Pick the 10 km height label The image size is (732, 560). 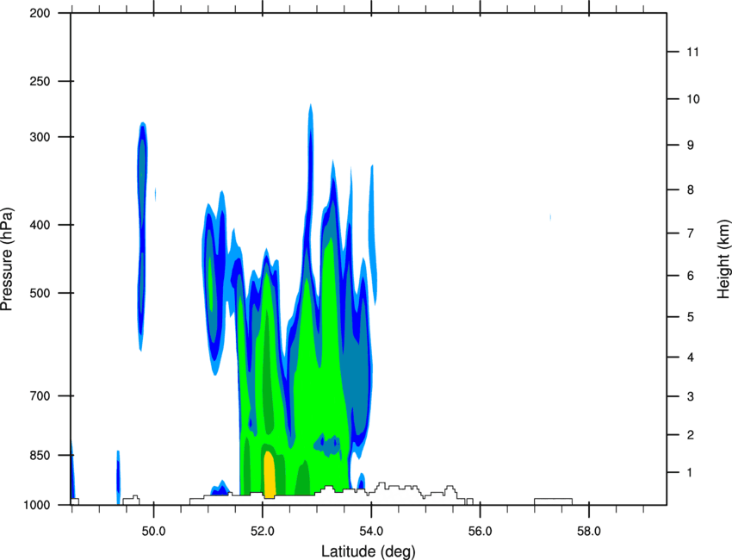click(692, 99)
